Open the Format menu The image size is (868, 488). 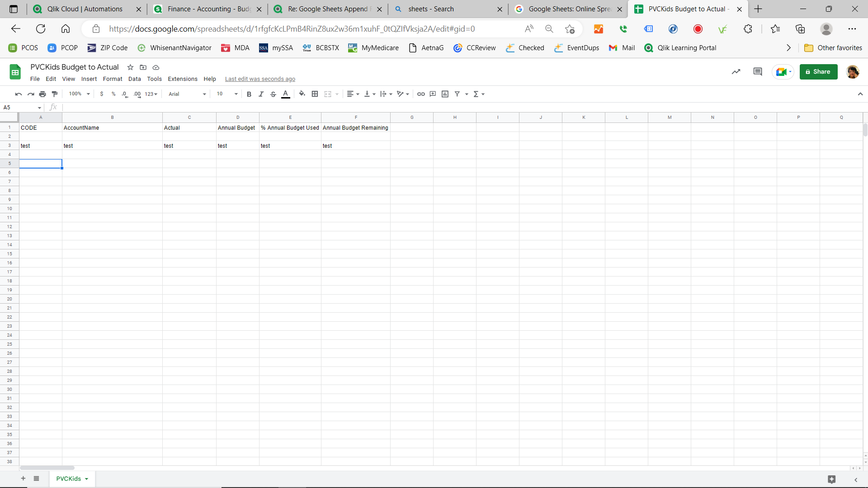[113, 79]
